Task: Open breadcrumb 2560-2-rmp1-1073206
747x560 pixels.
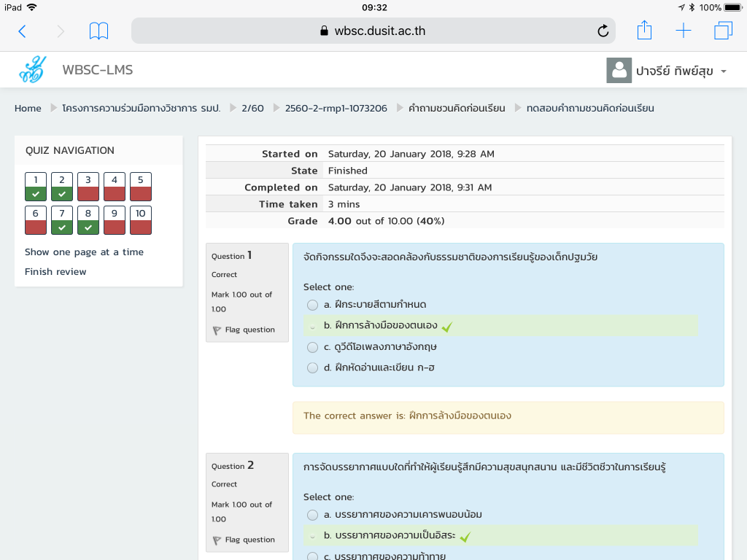Action: click(336, 109)
